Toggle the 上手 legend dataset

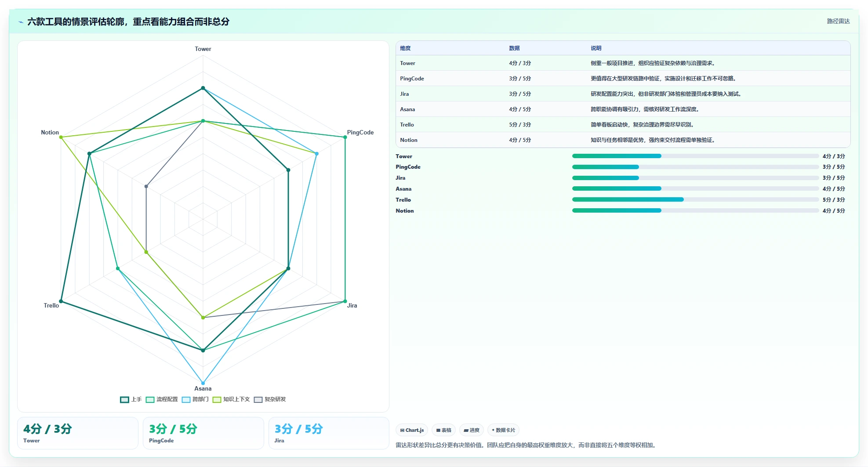[x=131, y=399]
